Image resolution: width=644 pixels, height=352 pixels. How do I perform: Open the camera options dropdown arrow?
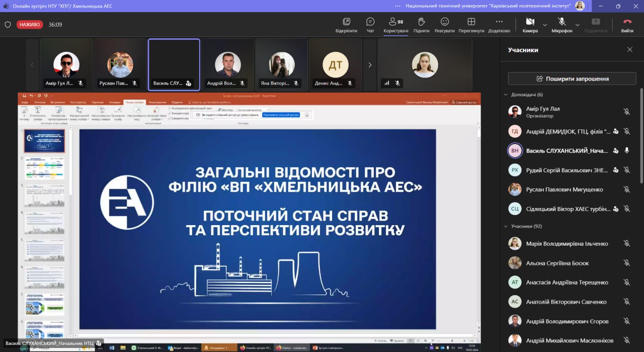click(x=545, y=25)
